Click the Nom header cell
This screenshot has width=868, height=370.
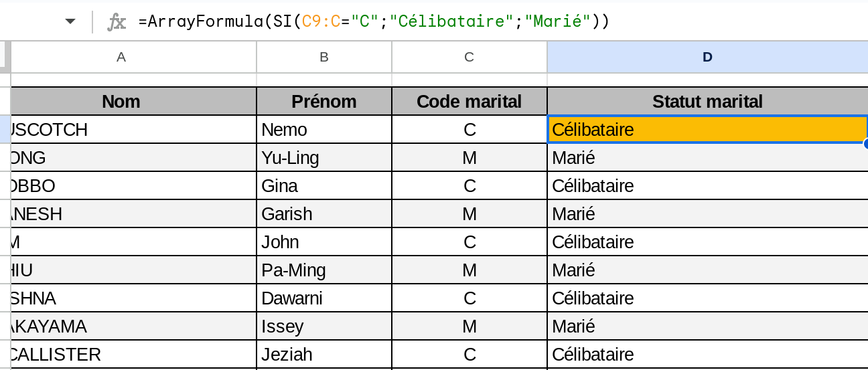[121, 102]
